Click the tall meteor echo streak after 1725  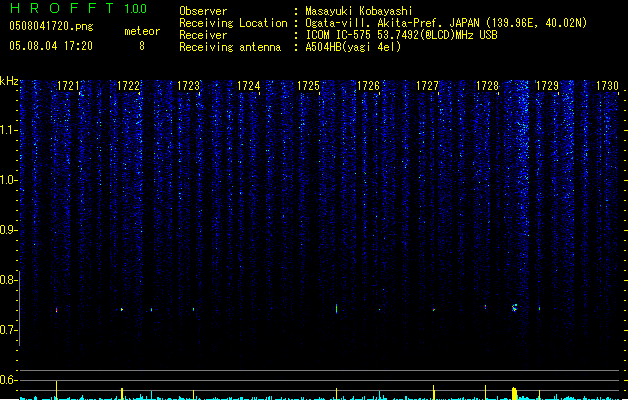tap(336, 308)
